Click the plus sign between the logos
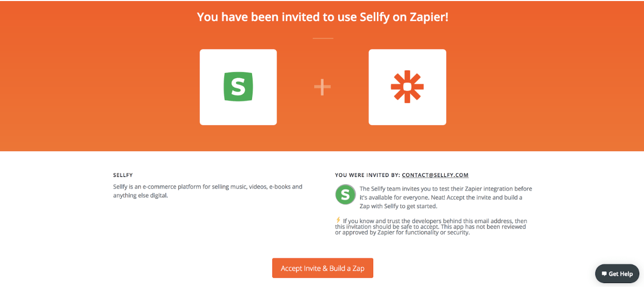Image resolution: width=644 pixels, height=295 pixels. pos(323,87)
